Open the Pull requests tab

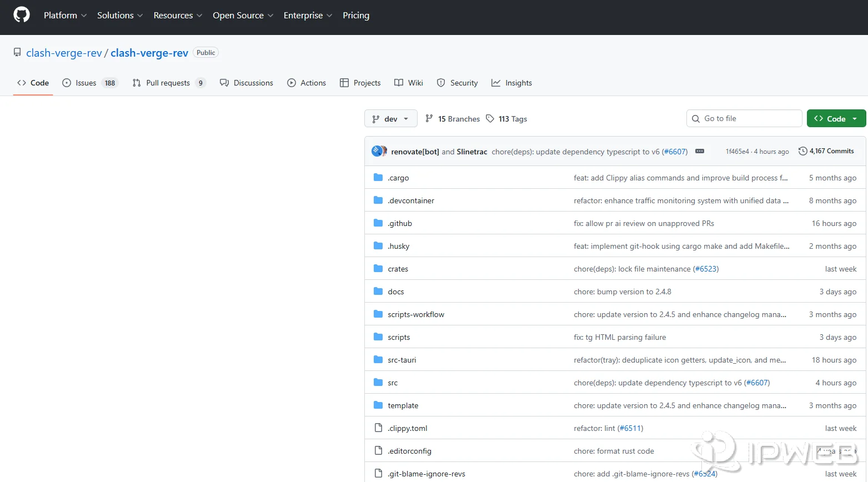pos(169,83)
